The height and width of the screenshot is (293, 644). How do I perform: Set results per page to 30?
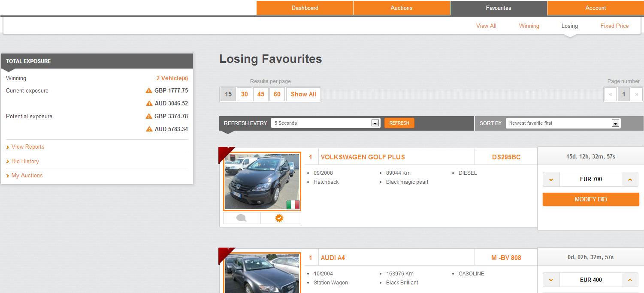coord(245,94)
